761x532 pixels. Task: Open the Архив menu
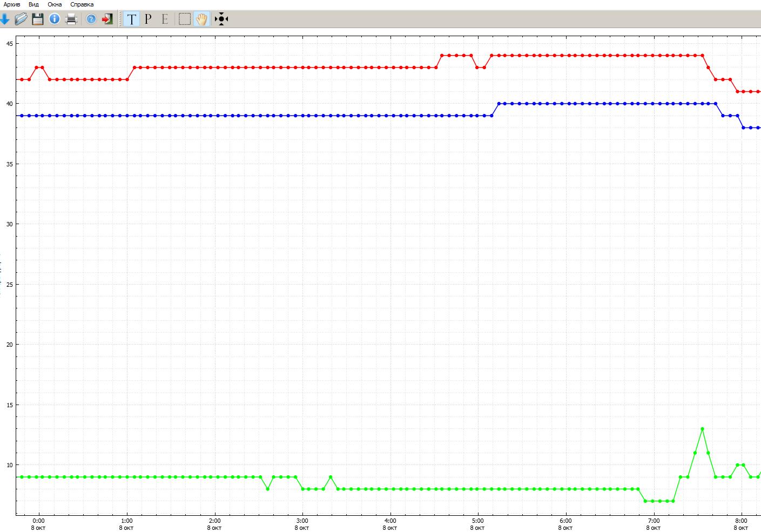12,4
